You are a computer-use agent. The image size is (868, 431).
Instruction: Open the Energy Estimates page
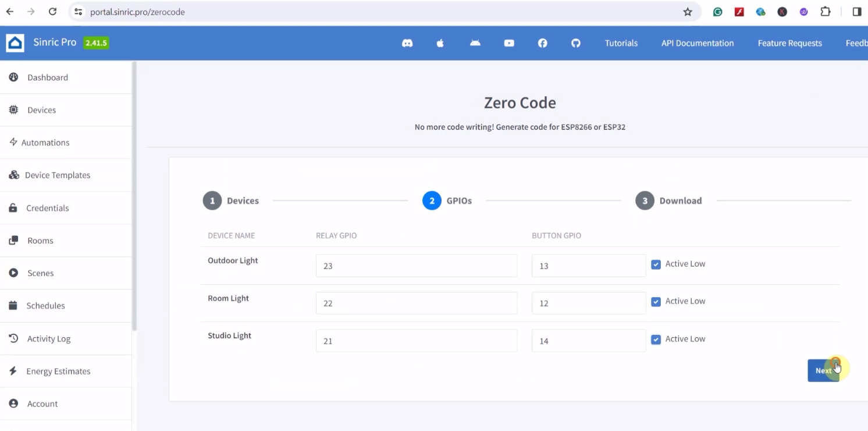tap(58, 371)
